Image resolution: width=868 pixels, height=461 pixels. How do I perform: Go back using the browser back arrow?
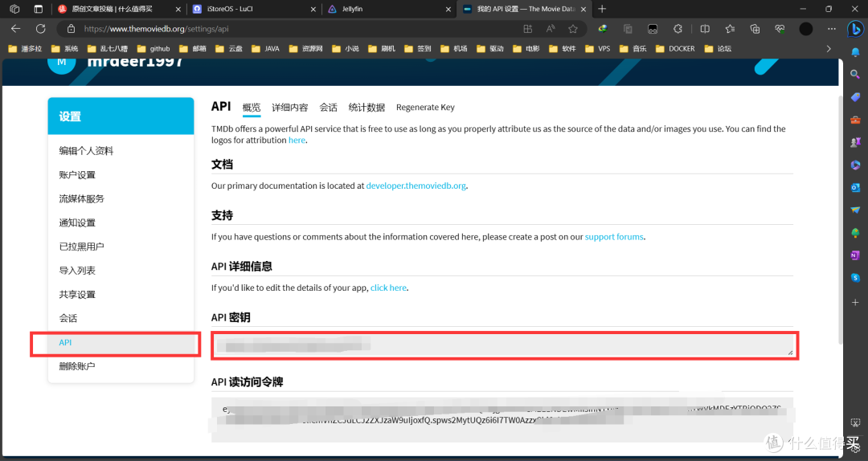[15, 29]
